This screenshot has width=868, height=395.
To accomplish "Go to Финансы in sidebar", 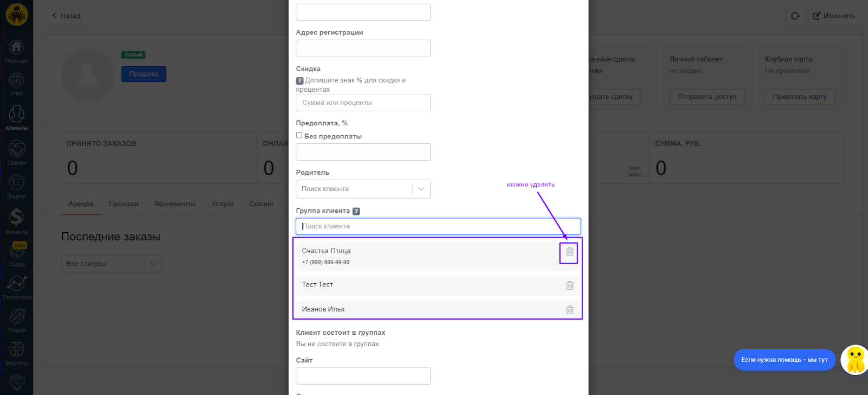I will pos(16,221).
